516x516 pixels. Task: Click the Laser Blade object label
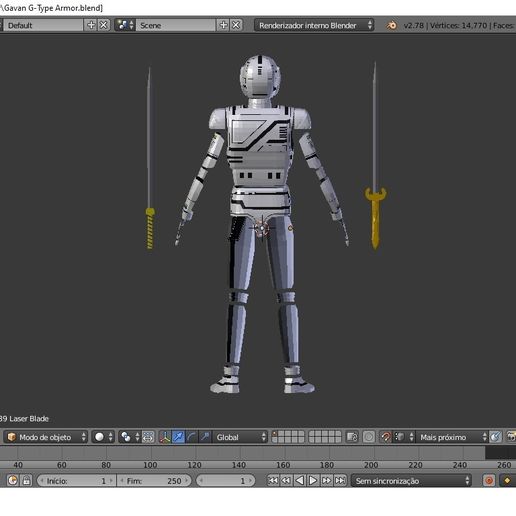coord(29,419)
